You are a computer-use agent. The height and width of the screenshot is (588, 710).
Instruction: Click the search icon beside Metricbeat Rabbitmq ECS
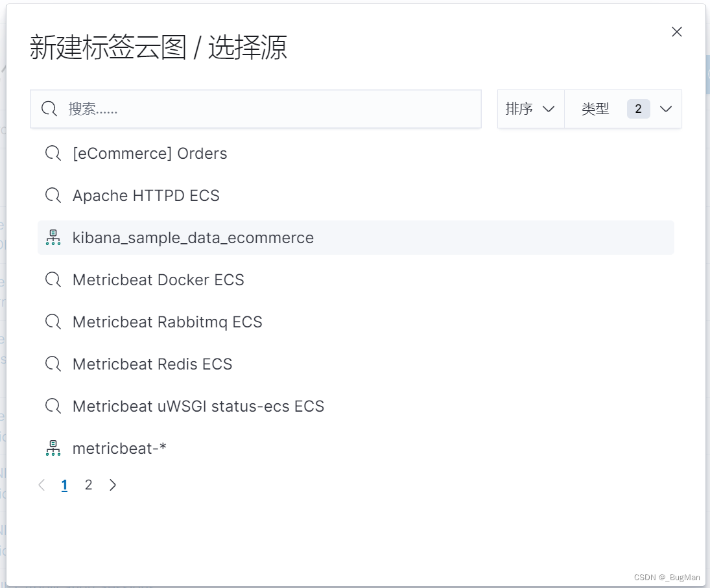click(x=53, y=322)
